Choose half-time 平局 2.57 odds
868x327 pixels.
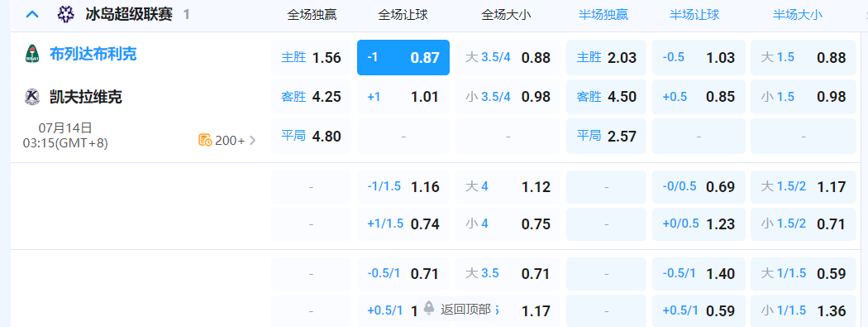[x=606, y=136]
